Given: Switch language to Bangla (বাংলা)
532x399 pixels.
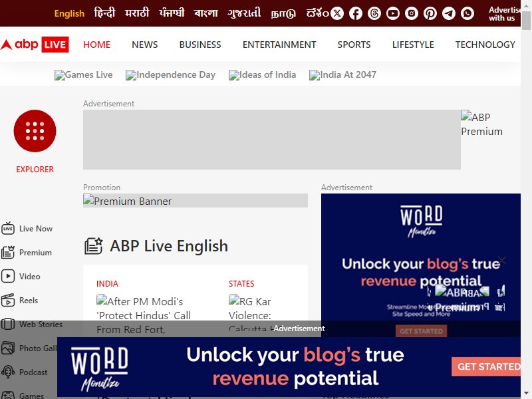Looking at the screenshot, I should click(205, 13).
